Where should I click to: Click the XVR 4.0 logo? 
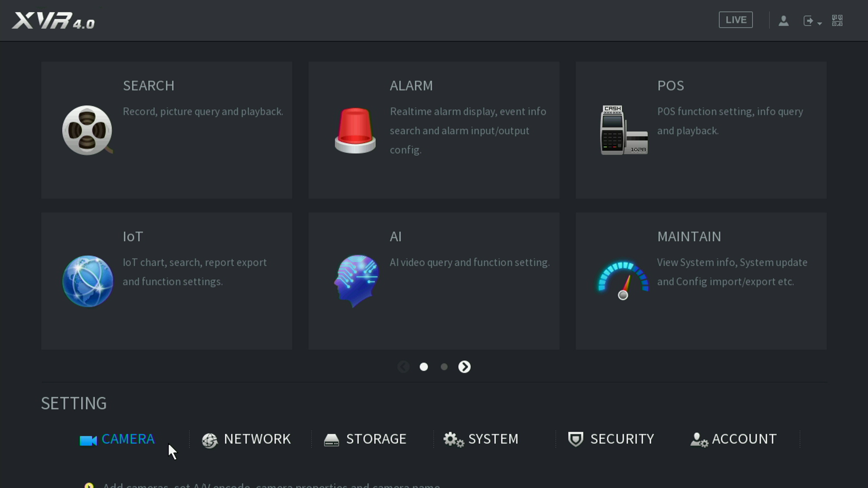(x=54, y=21)
